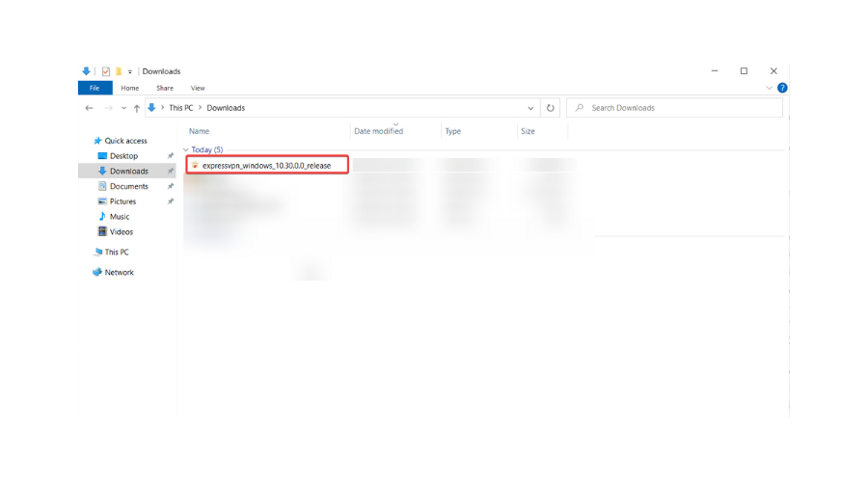Go back with the back arrow
868x482 pixels.
pyautogui.click(x=89, y=108)
